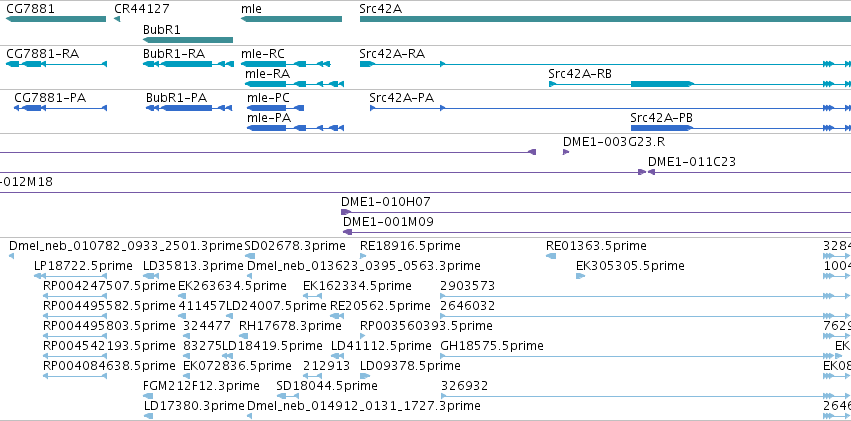Select the EK162334.5prime EST glyph
This screenshot has width=851, height=421.
(x=313, y=296)
